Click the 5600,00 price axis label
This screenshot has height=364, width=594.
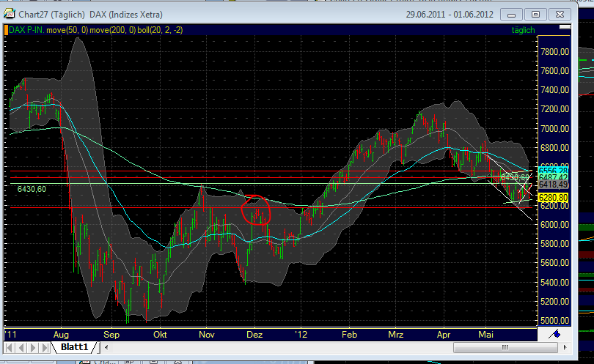(x=554, y=263)
